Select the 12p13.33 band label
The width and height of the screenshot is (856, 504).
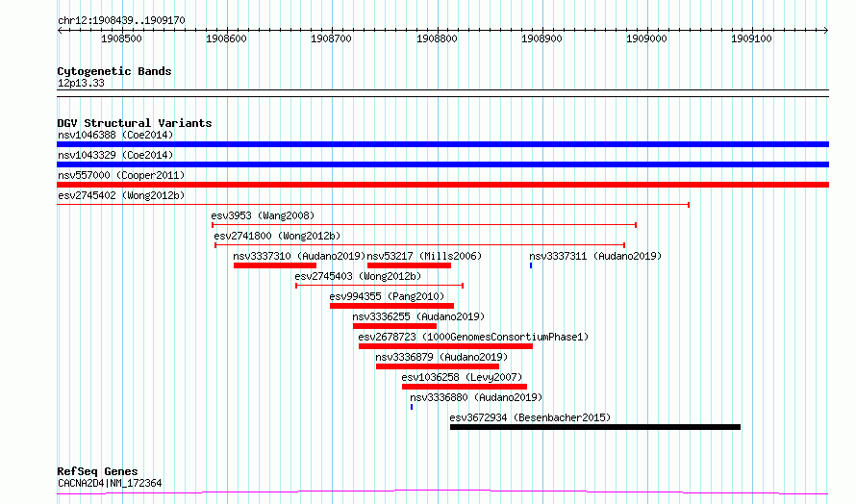(81, 83)
